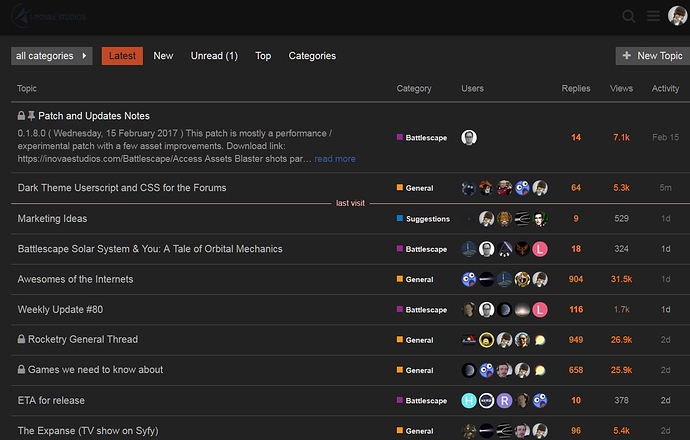This screenshot has width=690, height=440.
Task: Select the Latest tab
Action: (x=122, y=56)
